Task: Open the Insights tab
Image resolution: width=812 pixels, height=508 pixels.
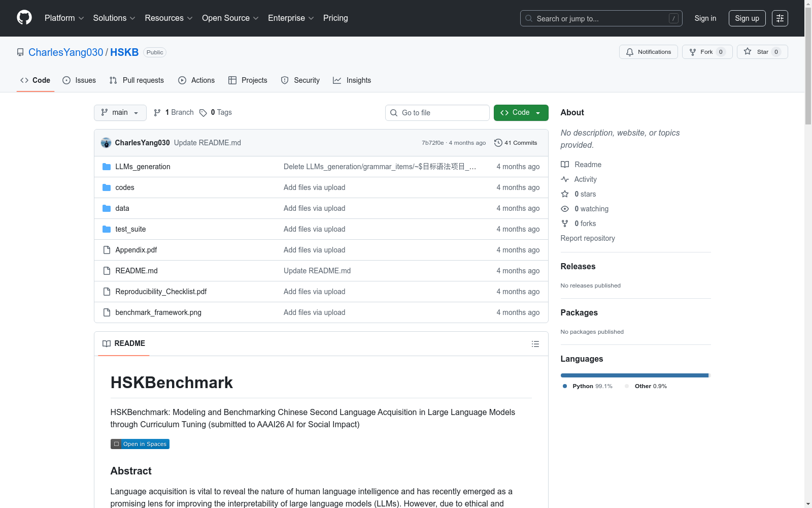Action: (352, 80)
